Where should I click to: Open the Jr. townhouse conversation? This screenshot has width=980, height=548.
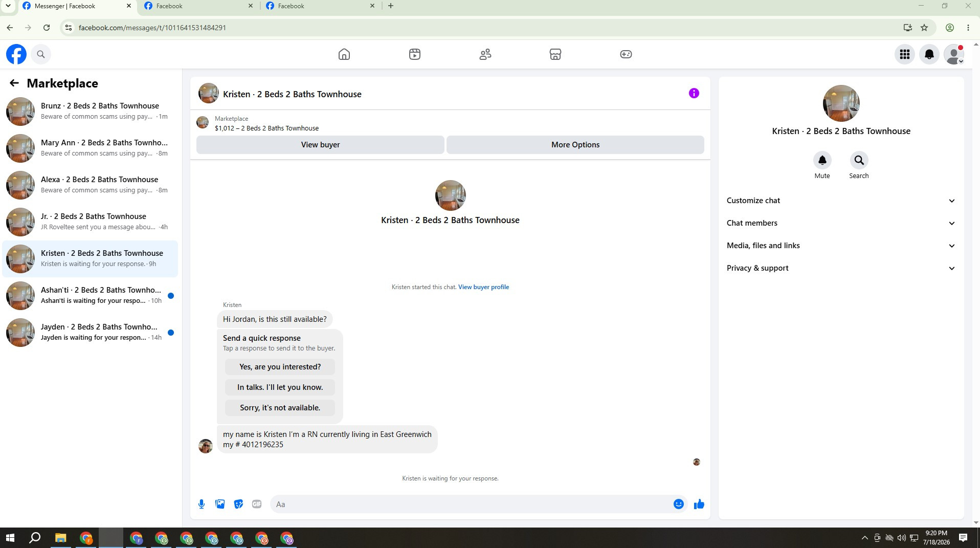pyautogui.click(x=90, y=222)
